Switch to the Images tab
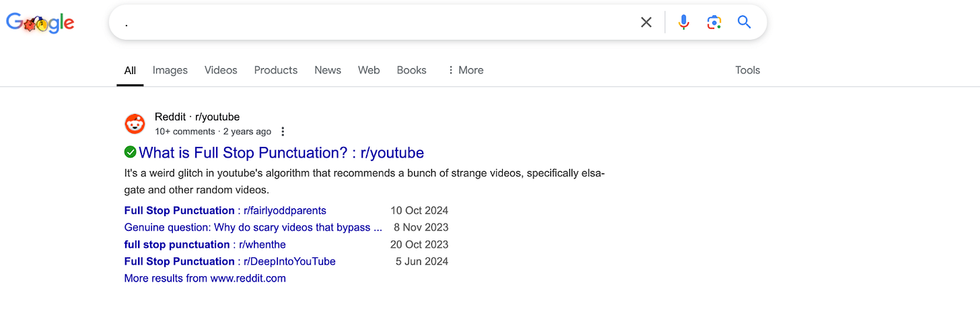 [170, 70]
